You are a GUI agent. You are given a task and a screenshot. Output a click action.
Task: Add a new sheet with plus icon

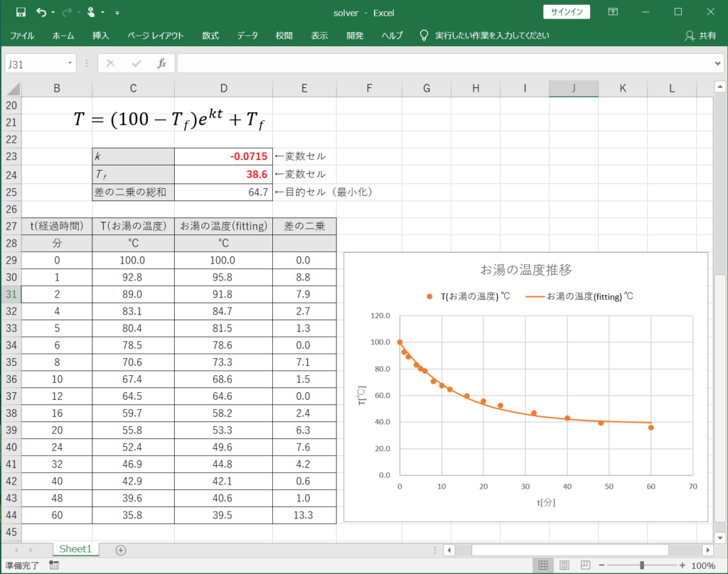pos(121,550)
